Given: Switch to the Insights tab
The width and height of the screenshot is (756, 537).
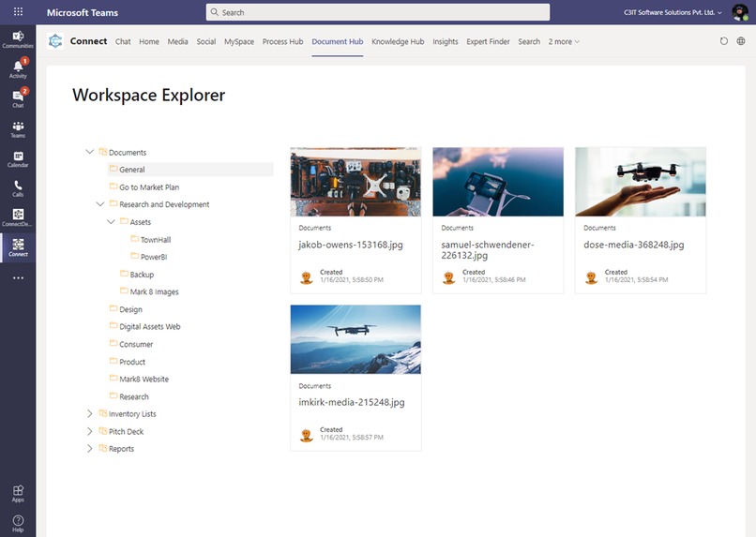Looking at the screenshot, I should tap(445, 42).
